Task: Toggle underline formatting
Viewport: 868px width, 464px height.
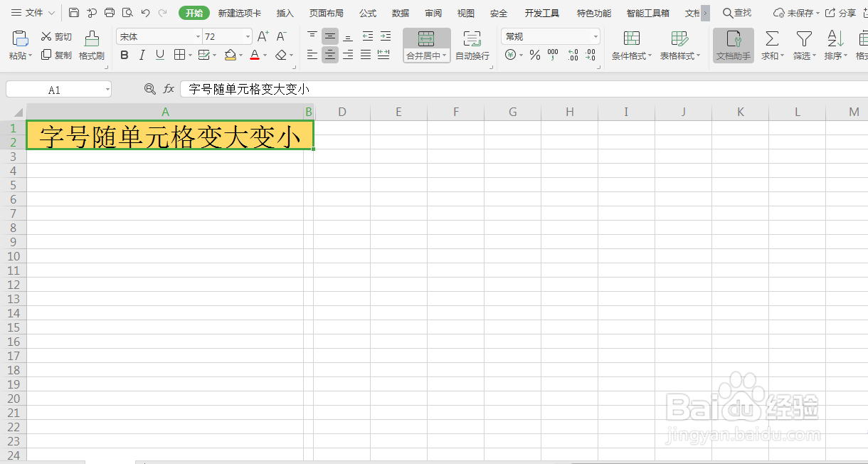Action: point(159,55)
